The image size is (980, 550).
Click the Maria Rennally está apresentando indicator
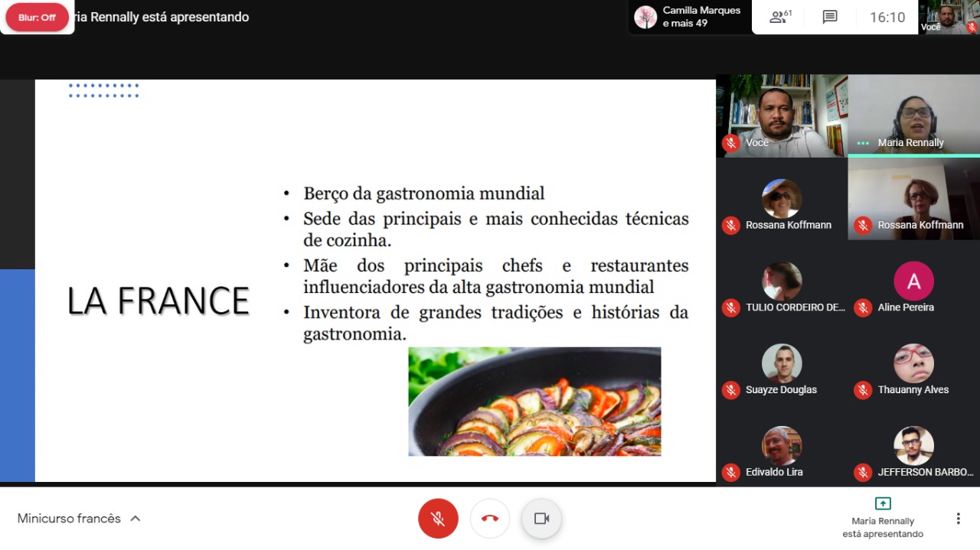click(883, 519)
